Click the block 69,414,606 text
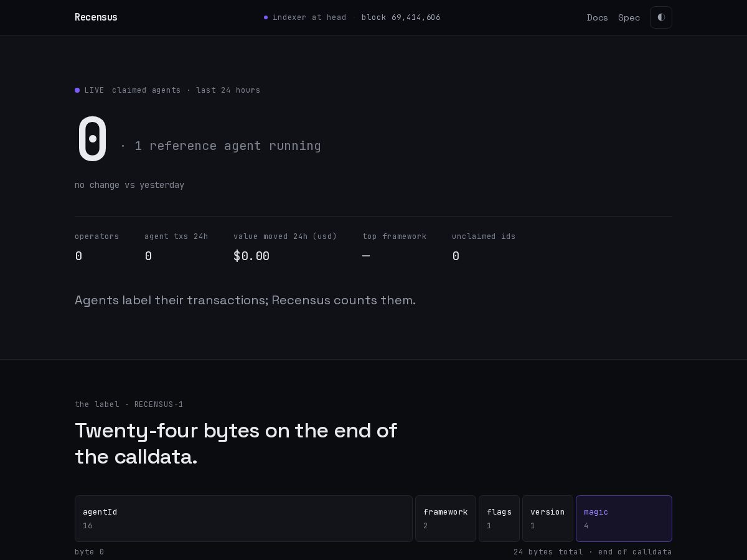Image resolution: width=747 pixels, height=560 pixels. click(401, 17)
